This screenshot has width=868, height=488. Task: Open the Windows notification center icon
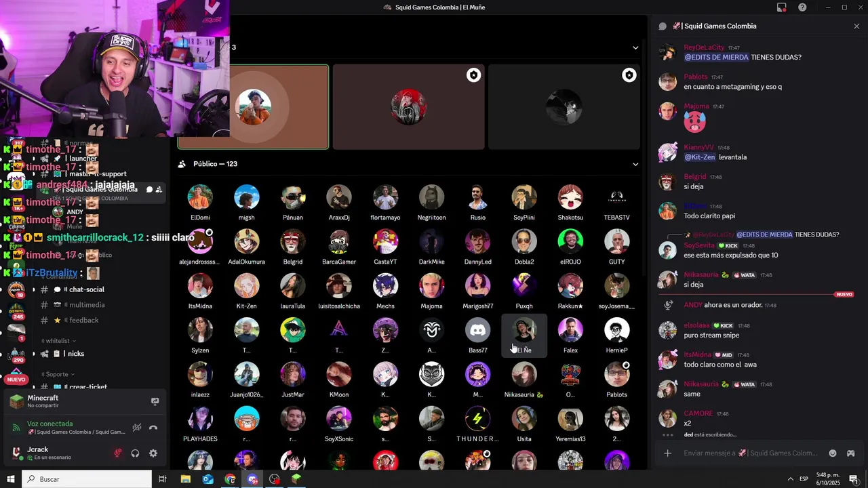pyautogui.click(x=853, y=479)
